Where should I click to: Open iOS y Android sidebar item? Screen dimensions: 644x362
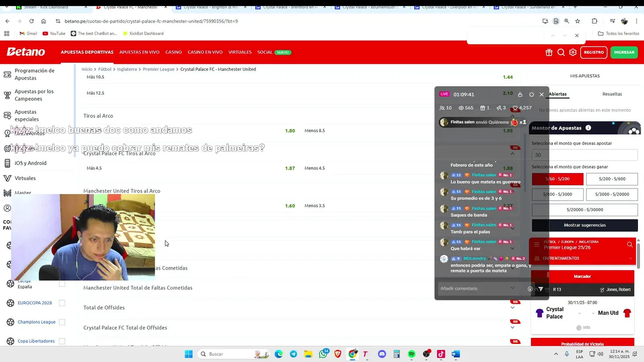tap(30, 163)
